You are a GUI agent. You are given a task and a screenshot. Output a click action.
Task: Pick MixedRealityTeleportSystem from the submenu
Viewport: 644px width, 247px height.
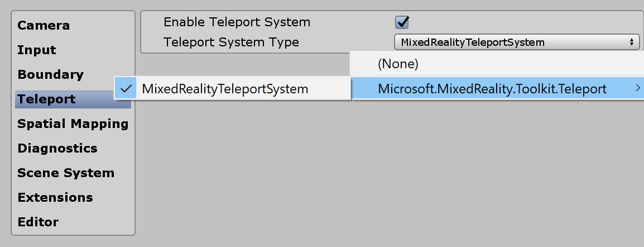point(225,88)
